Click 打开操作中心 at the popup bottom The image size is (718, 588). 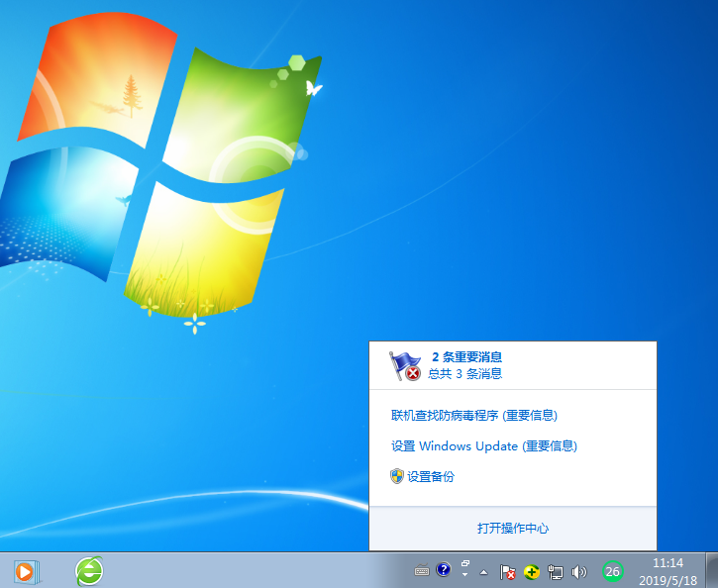pyautogui.click(x=512, y=529)
